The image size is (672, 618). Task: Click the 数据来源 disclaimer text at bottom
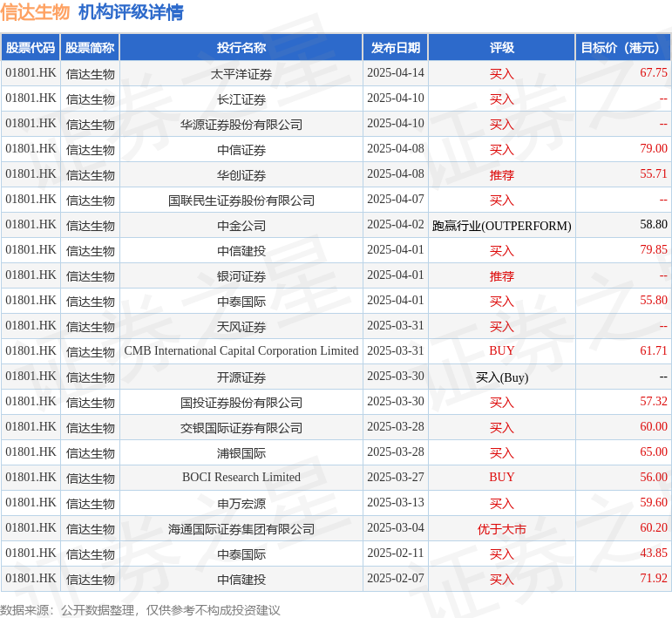[140, 610]
